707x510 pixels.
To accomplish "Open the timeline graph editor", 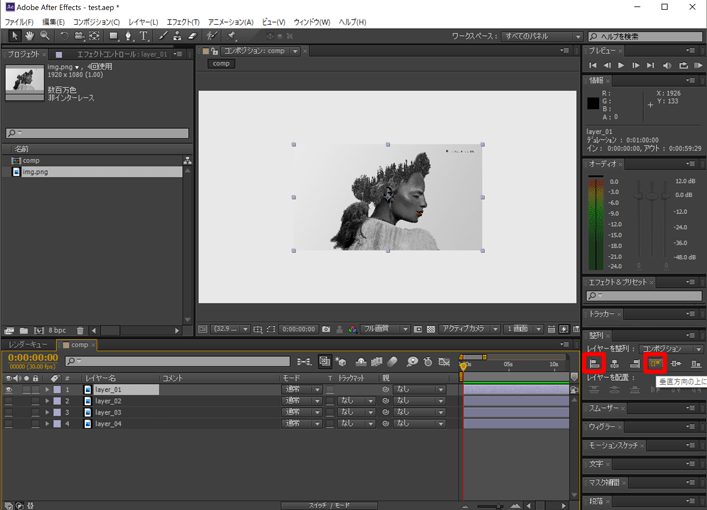I will coord(444,362).
